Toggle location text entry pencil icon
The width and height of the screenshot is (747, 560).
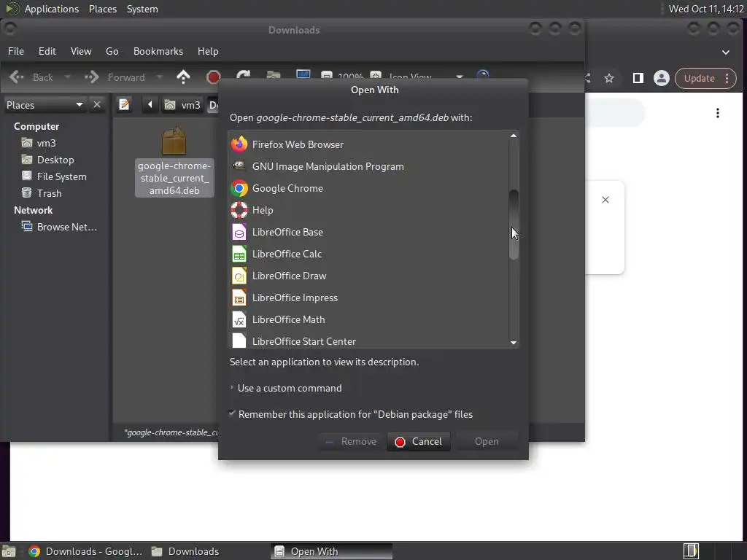click(124, 104)
